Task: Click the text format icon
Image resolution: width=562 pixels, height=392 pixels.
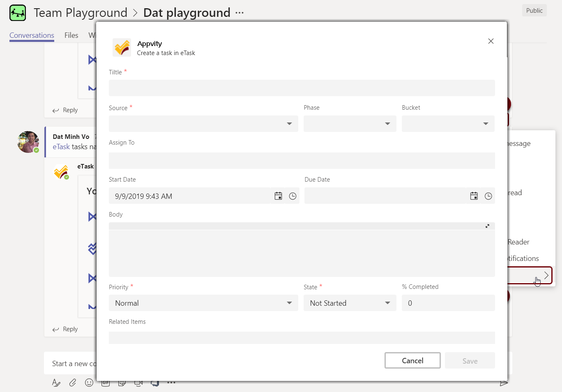Action: tap(56, 383)
